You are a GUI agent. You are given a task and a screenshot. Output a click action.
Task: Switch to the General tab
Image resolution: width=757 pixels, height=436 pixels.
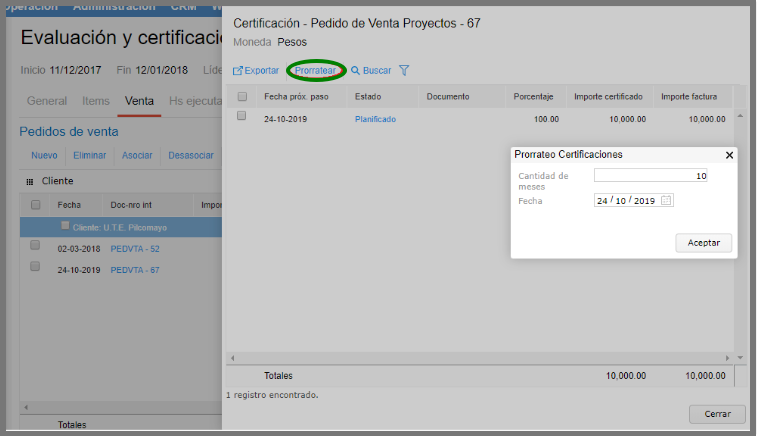(x=47, y=101)
